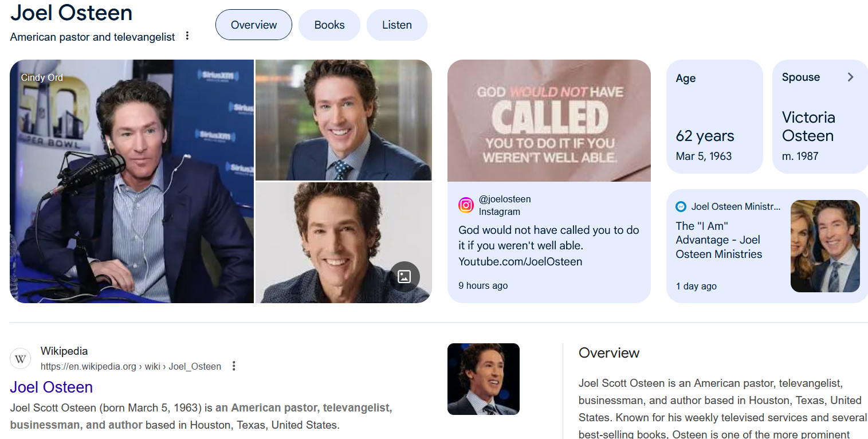Open the top-right portrait in blue suit

point(344,120)
